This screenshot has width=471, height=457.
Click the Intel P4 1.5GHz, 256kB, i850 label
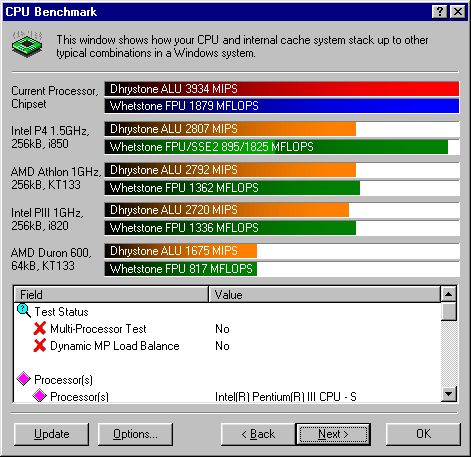[50, 137]
